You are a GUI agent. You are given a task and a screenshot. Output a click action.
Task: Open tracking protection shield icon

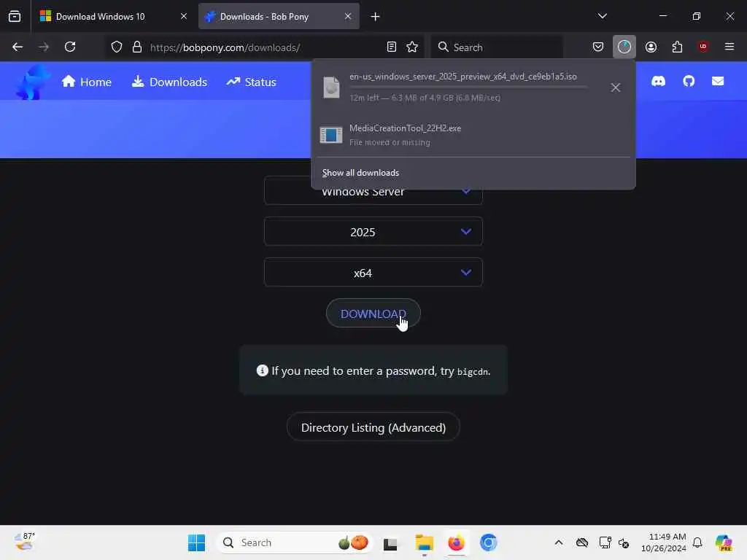coord(117,47)
